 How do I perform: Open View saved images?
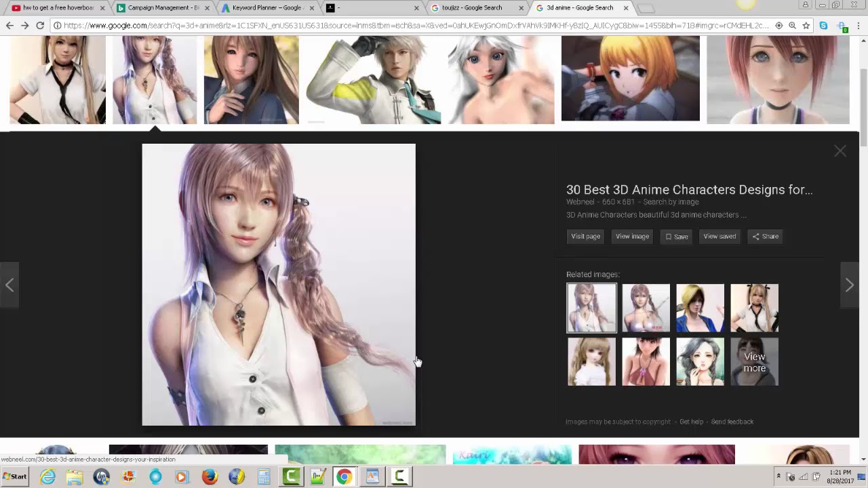click(x=719, y=237)
